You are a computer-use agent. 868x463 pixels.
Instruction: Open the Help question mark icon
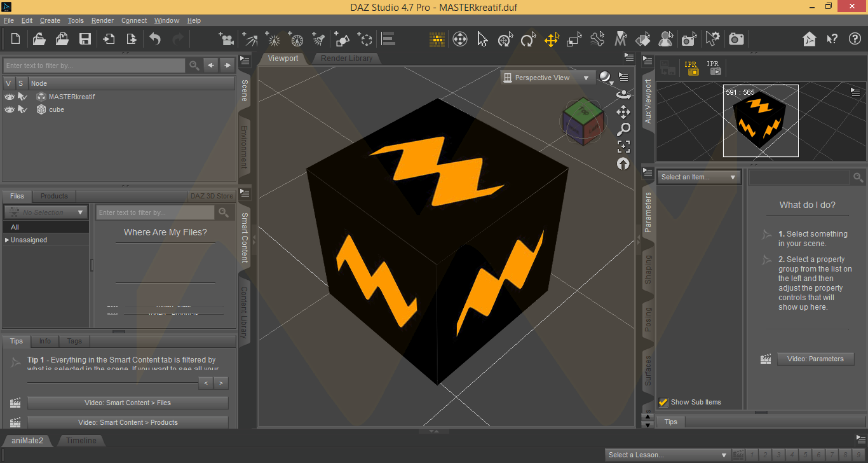(x=855, y=39)
